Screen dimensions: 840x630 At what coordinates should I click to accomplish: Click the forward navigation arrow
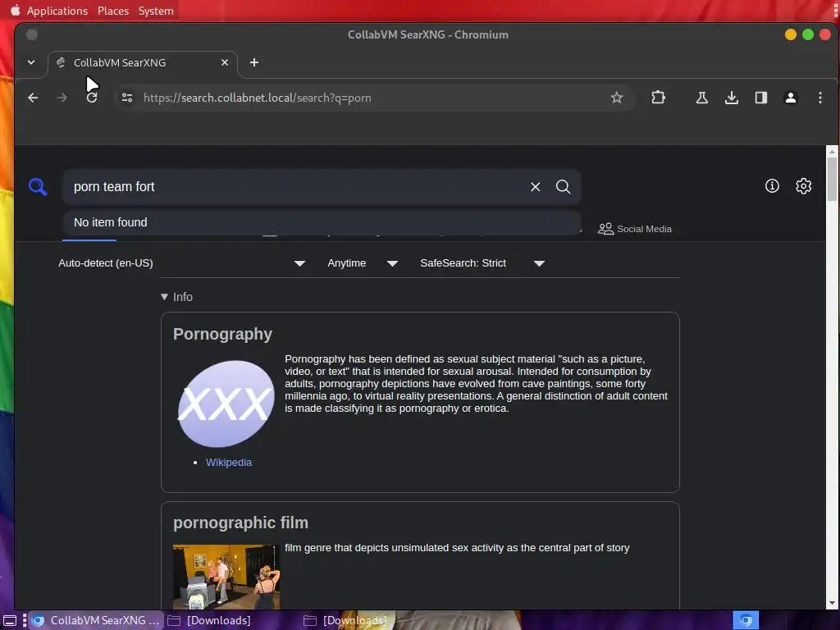(62, 98)
